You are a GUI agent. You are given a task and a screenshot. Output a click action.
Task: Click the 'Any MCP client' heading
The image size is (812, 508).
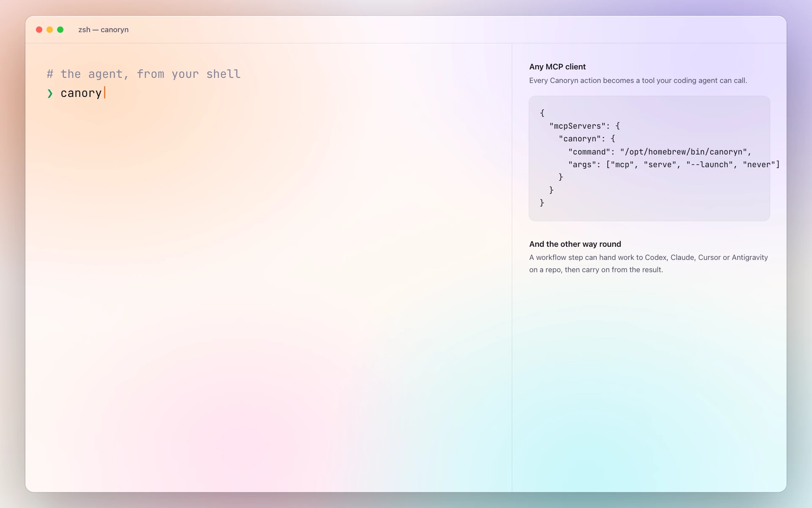tap(557, 66)
